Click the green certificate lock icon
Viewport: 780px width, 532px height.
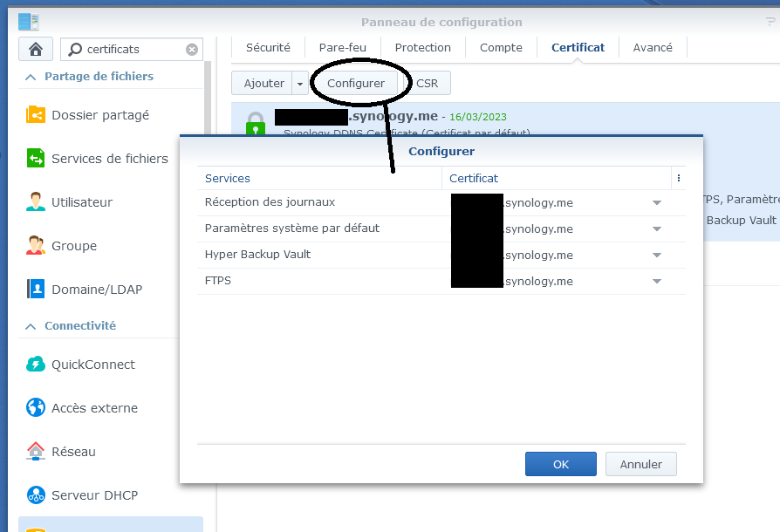pyautogui.click(x=256, y=123)
